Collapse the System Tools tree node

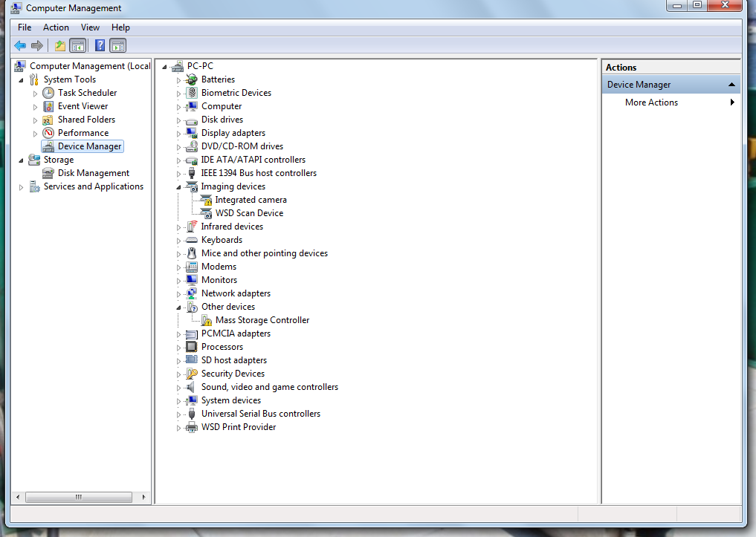(x=22, y=80)
